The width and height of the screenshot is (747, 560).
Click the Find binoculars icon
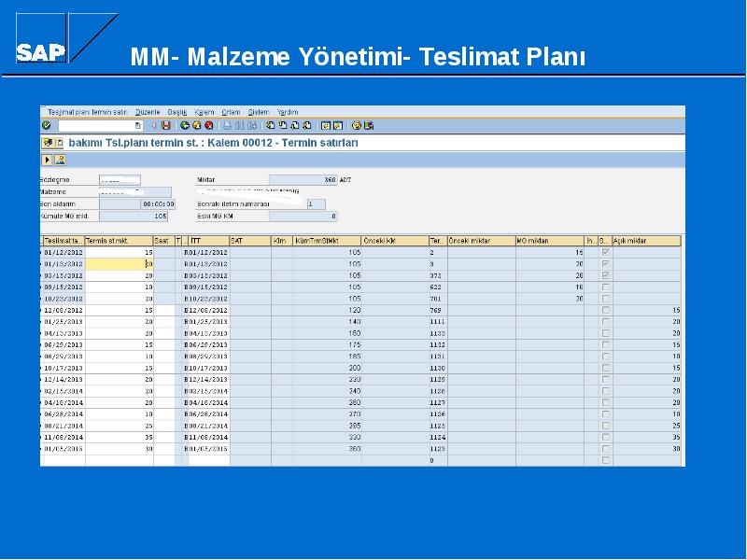[x=240, y=126]
